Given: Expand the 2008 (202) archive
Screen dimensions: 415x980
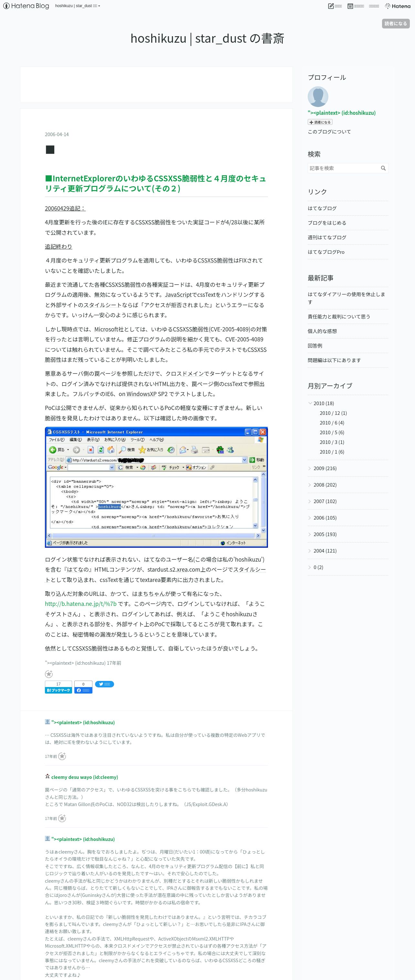Looking at the screenshot, I should (310, 485).
